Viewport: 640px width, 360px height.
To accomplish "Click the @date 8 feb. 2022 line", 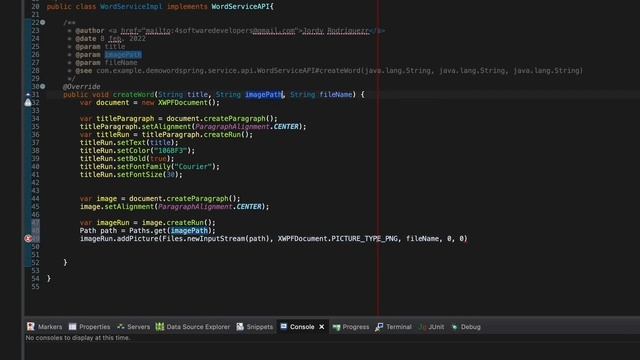I will (x=110, y=39).
